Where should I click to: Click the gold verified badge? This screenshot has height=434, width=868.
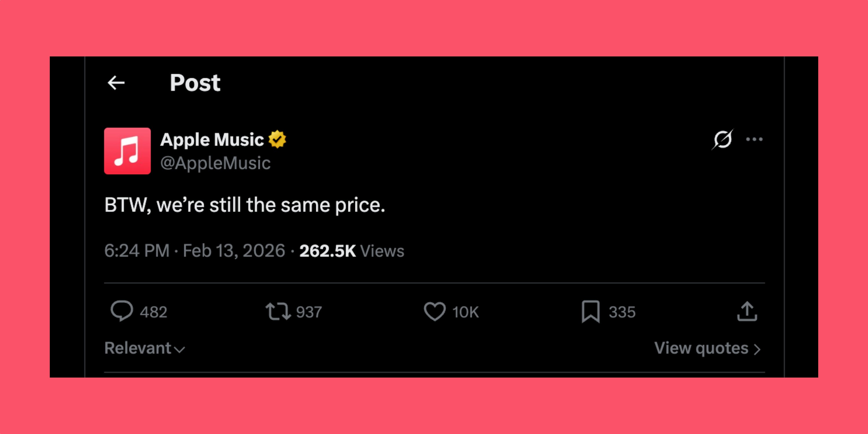pyautogui.click(x=278, y=139)
